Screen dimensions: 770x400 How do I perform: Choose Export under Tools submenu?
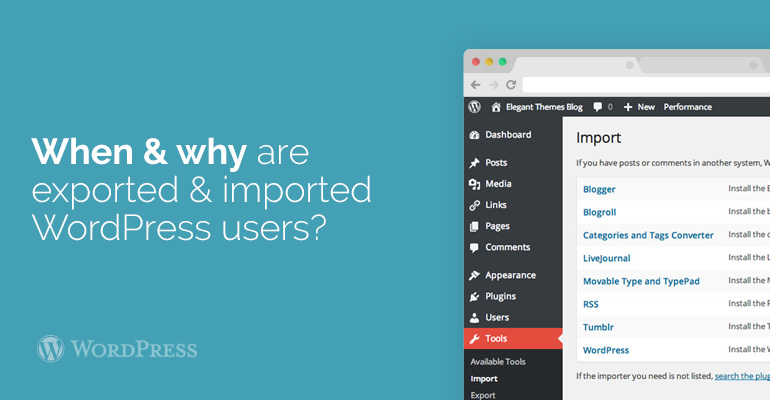(x=483, y=395)
